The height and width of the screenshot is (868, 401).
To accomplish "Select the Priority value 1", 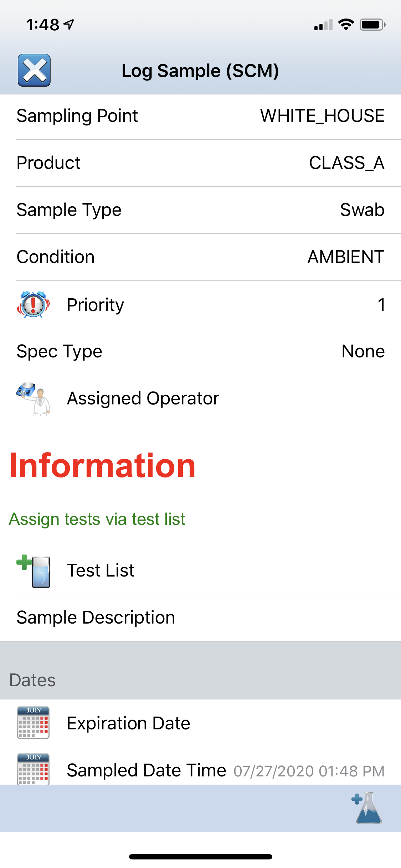I will [381, 305].
